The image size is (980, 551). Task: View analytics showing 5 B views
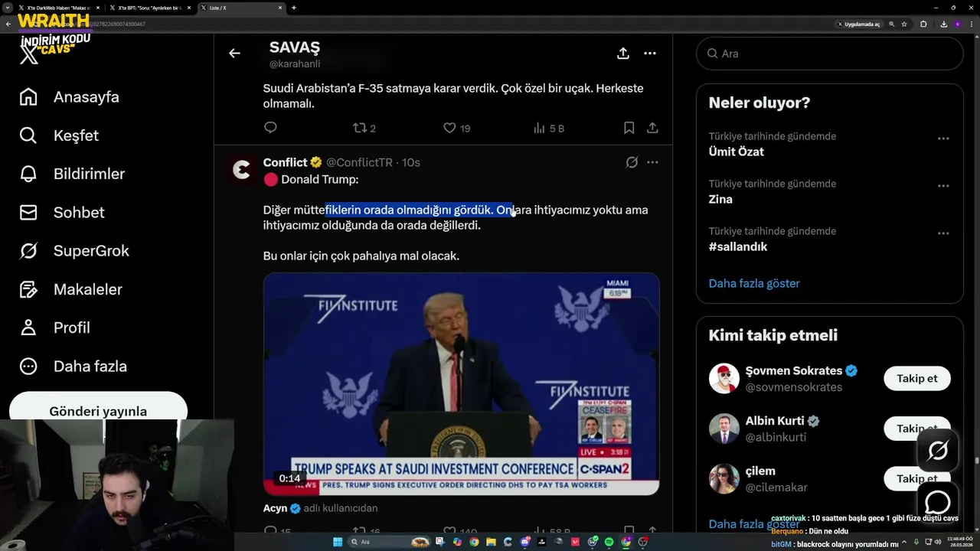(548, 128)
